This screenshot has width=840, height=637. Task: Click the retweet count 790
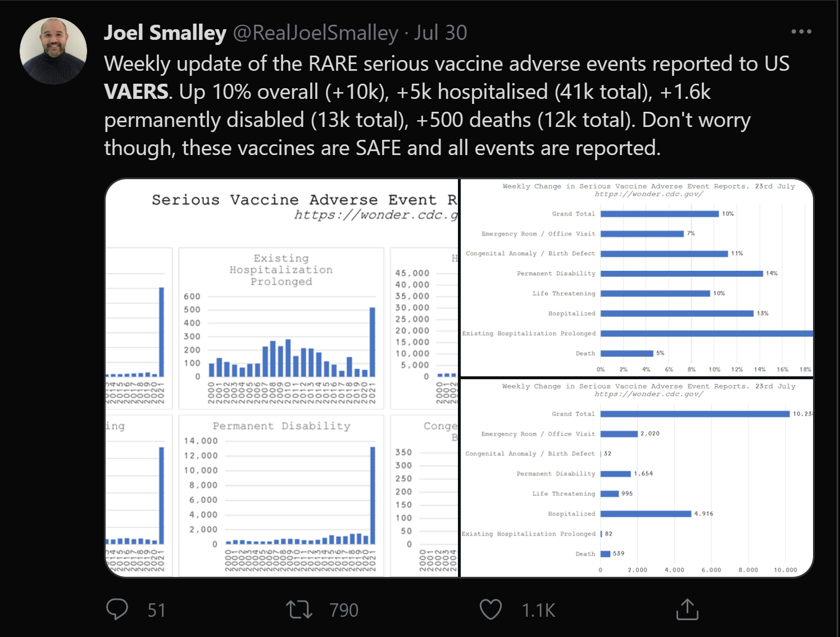coord(344,611)
